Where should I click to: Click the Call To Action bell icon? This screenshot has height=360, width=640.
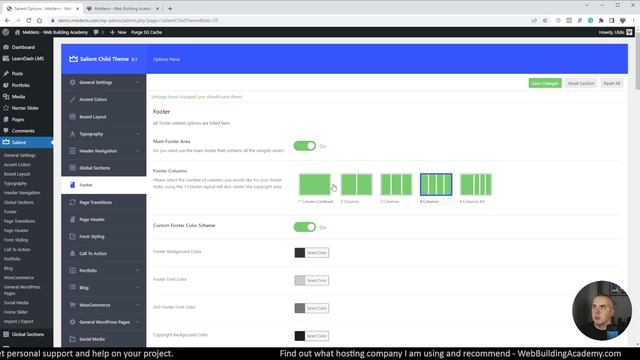[x=72, y=253]
